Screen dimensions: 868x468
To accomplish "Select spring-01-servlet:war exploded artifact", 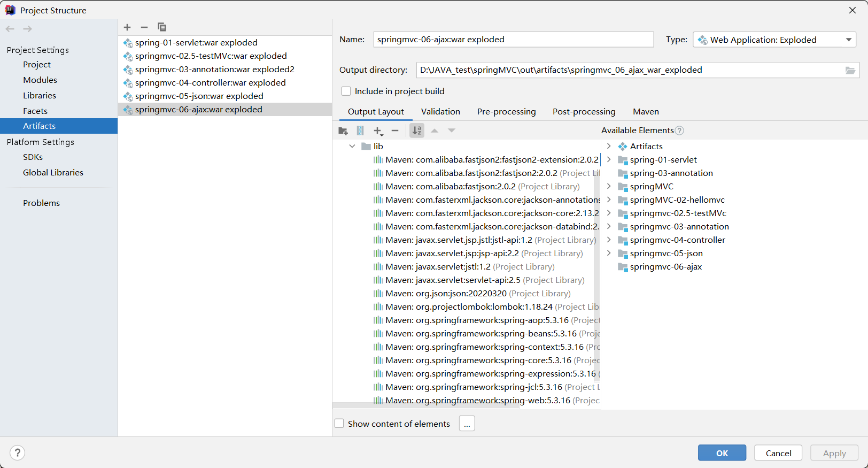I will [x=224, y=43].
